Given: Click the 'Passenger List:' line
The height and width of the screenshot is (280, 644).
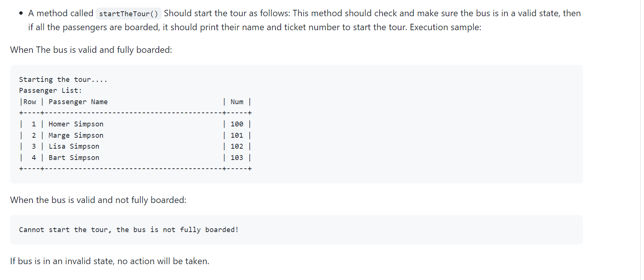Looking at the screenshot, I should (x=50, y=91).
